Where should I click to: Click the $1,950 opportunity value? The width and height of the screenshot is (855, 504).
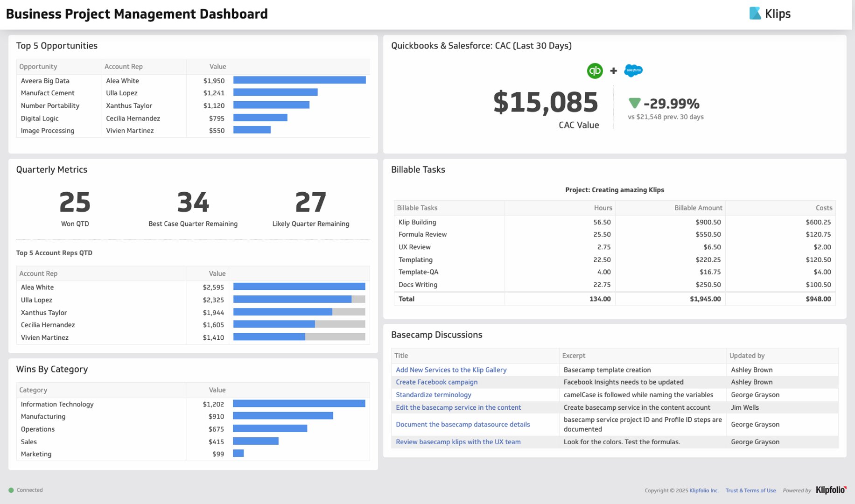pyautogui.click(x=214, y=81)
